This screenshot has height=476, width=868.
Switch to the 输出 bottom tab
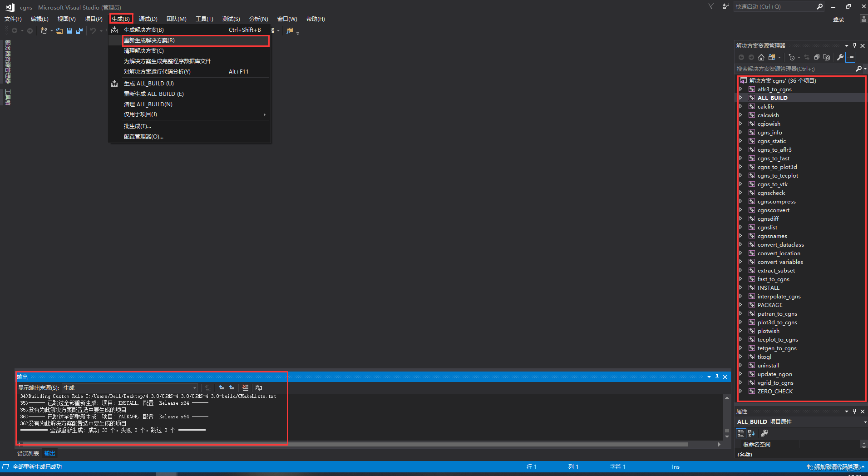pos(49,453)
